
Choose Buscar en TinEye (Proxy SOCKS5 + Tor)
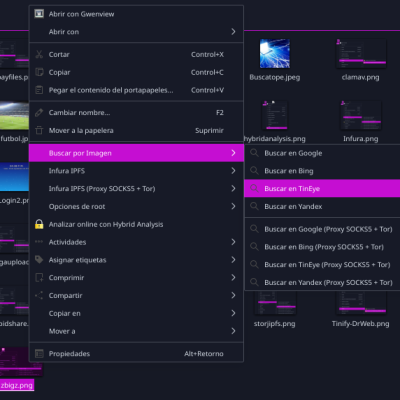click(322, 265)
